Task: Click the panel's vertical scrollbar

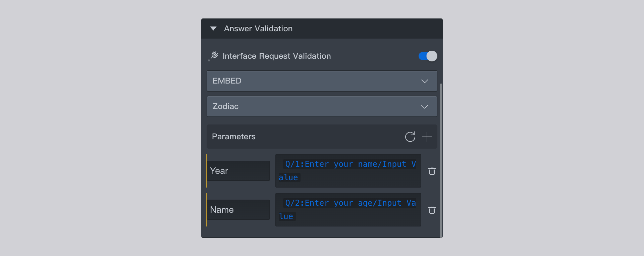Action: [x=441, y=160]
